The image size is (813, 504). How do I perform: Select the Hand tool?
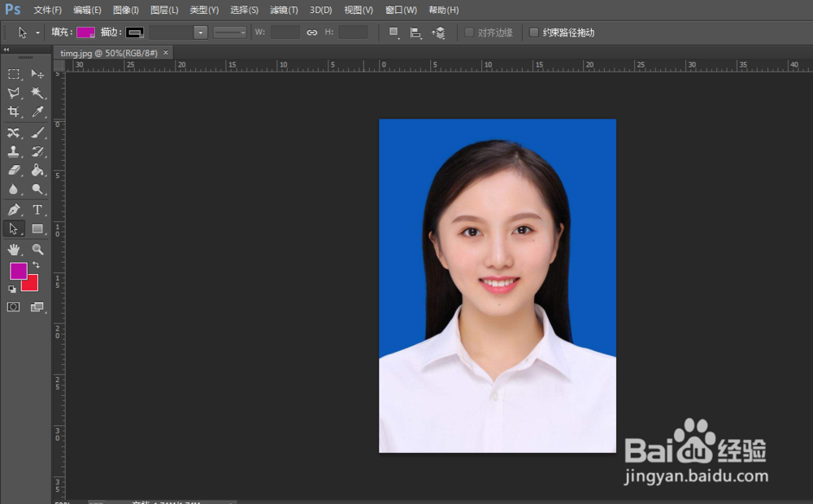point(14,250)
